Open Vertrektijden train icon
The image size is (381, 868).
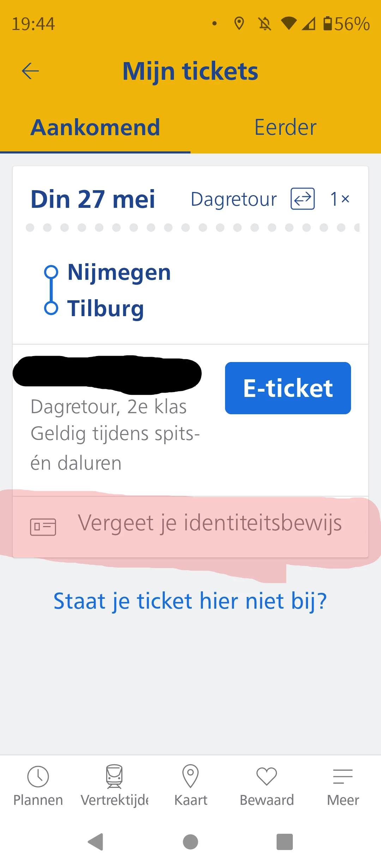[x=114, y=776]
